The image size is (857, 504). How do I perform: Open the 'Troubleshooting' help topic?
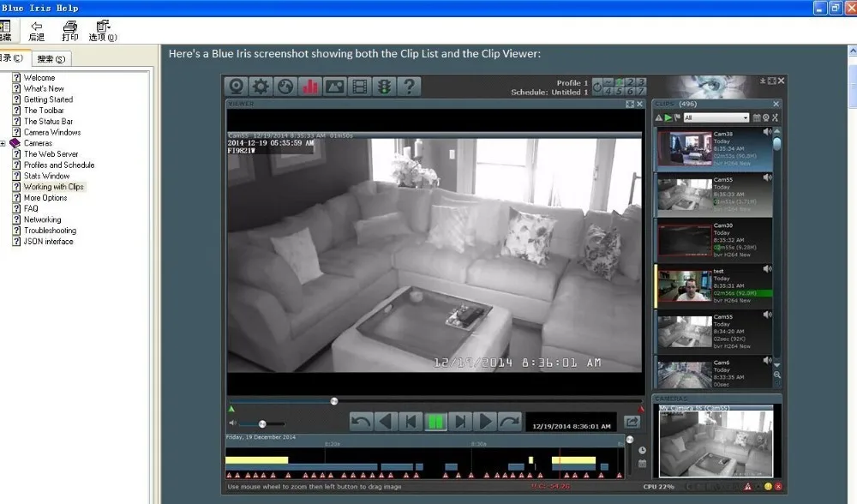pyautogui.click(x=50, y=231)
